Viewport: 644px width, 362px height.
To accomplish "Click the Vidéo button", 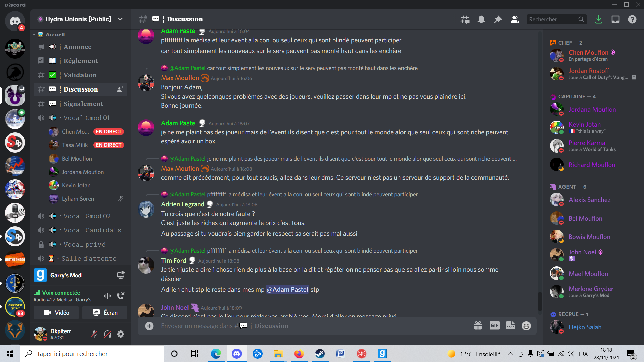I will pos(56,313).
